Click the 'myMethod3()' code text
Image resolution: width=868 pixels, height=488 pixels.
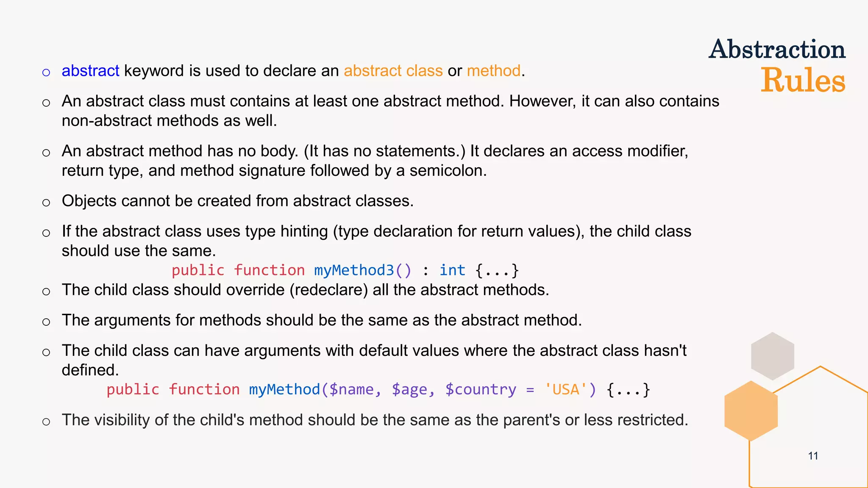(362, 270)
